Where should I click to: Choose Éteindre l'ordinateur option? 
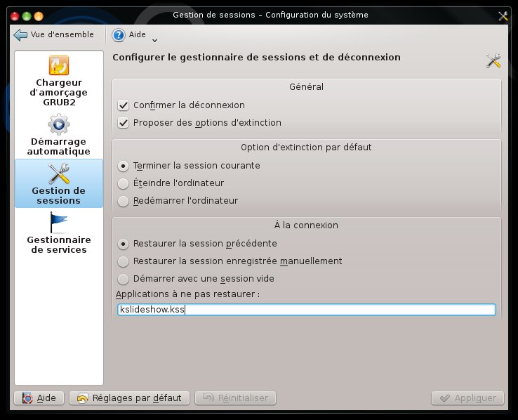pos(124,183)
